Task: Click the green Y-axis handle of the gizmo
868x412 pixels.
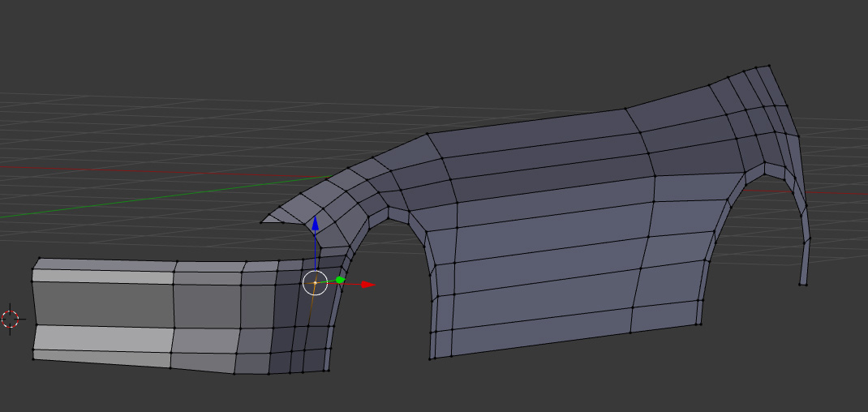Action: click(340, 280)
